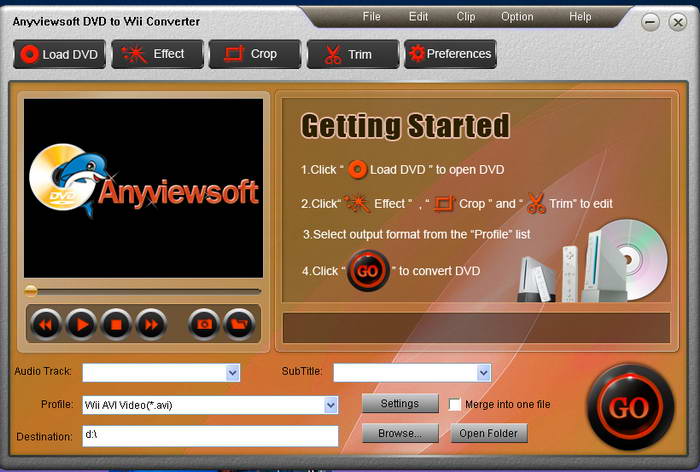Click the Destination path input field
This screenshot has height=472, width=700.
(x=210, y=436)
